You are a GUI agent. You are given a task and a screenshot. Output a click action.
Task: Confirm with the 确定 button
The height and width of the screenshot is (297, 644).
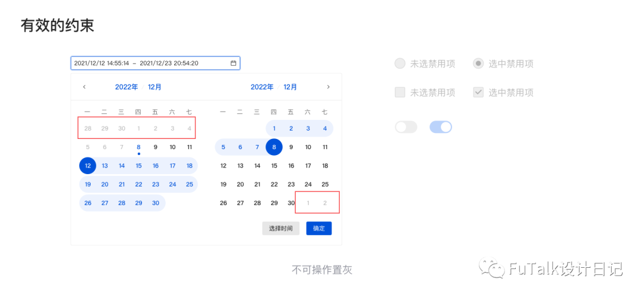click(318, 228)
